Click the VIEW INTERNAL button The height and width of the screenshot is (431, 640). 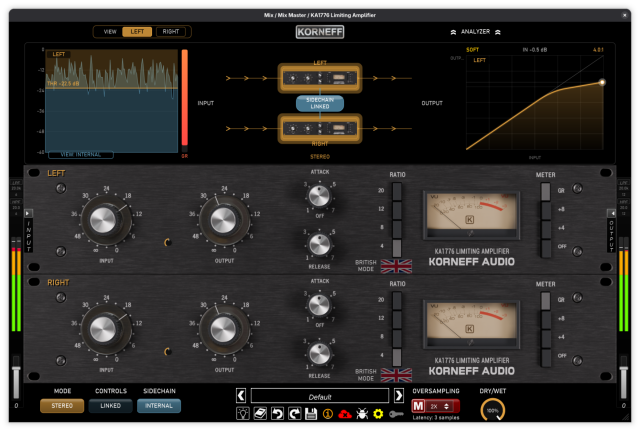coord(81,155)
